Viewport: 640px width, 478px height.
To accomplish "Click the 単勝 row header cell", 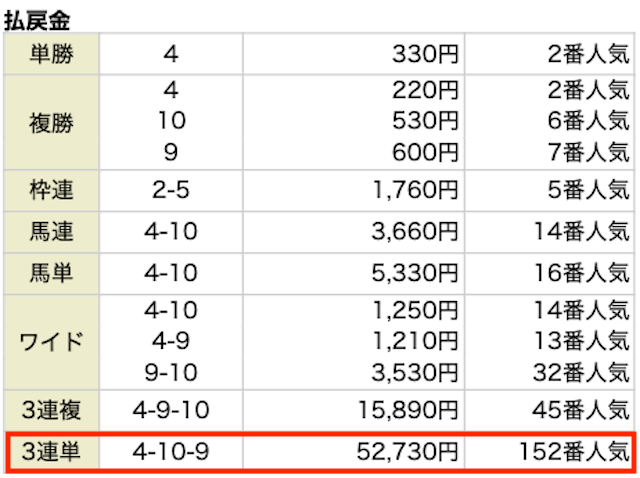I will [x=51, y=54].
